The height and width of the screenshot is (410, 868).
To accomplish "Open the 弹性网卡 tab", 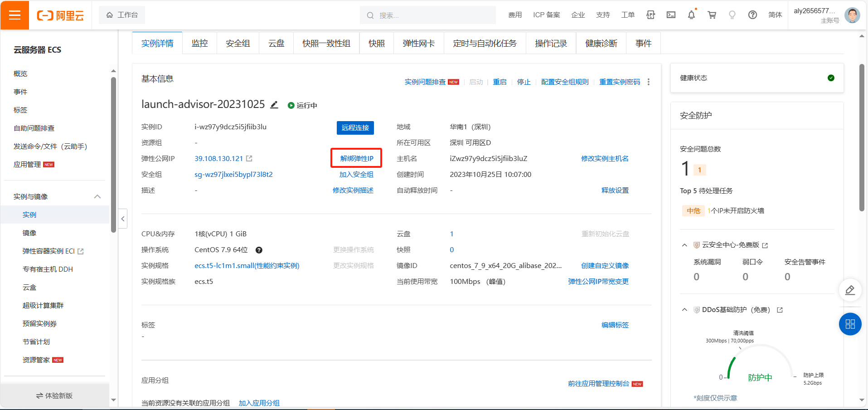I will pyautogui.click(x=419, y=43).
